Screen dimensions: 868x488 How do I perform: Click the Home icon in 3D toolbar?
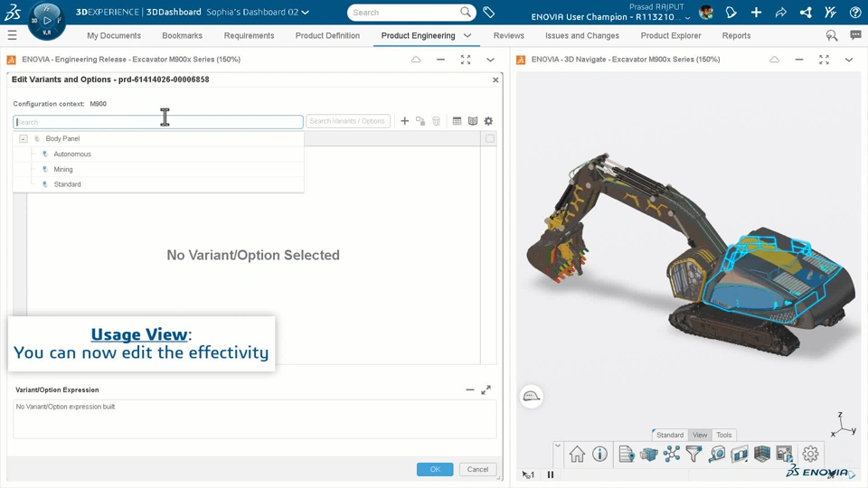577,455
